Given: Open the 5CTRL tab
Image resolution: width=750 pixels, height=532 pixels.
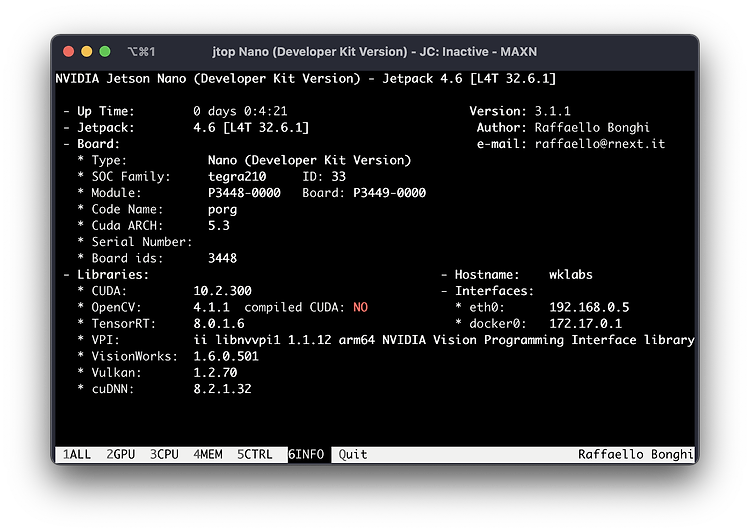Looking at the screenshot, I should (254, 454).
